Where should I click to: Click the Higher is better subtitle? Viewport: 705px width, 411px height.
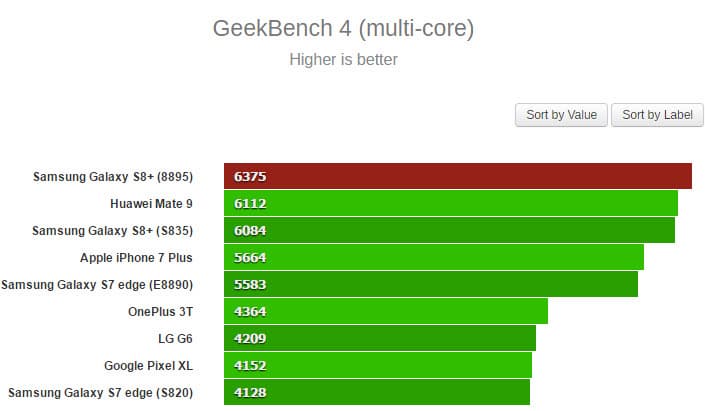tap(343, 60)
